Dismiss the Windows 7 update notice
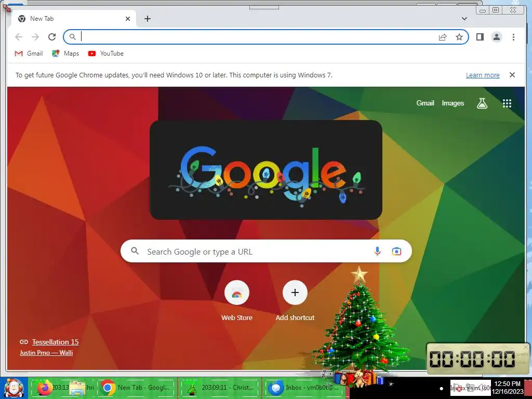Screen dimensions: 532x399 pos(512,75)
